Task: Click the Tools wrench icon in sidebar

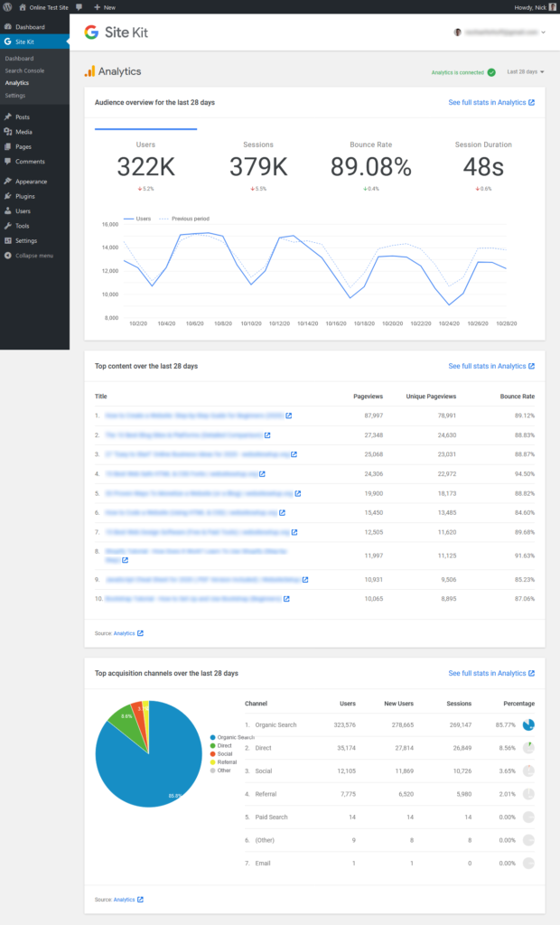Action: (x=8, y=226)
